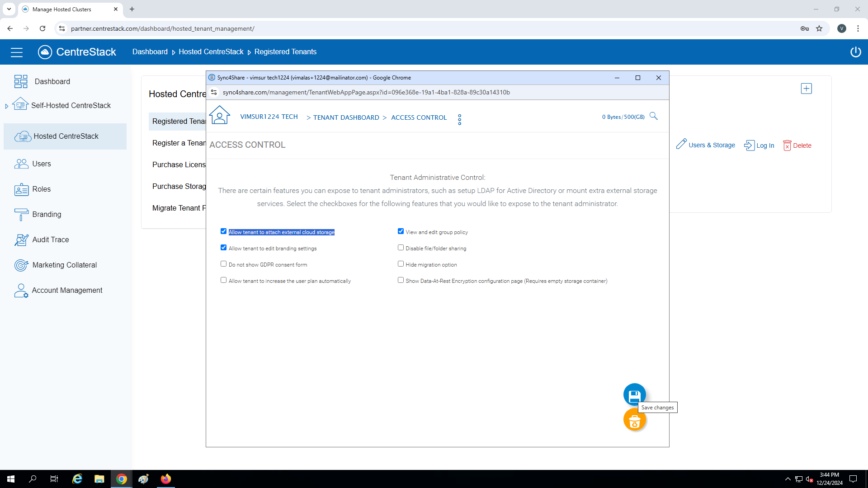Expand the Self-Hosted CentreStack tree arrow
Image resolution: width=868 pixels, height=488 pixels.
6,106
